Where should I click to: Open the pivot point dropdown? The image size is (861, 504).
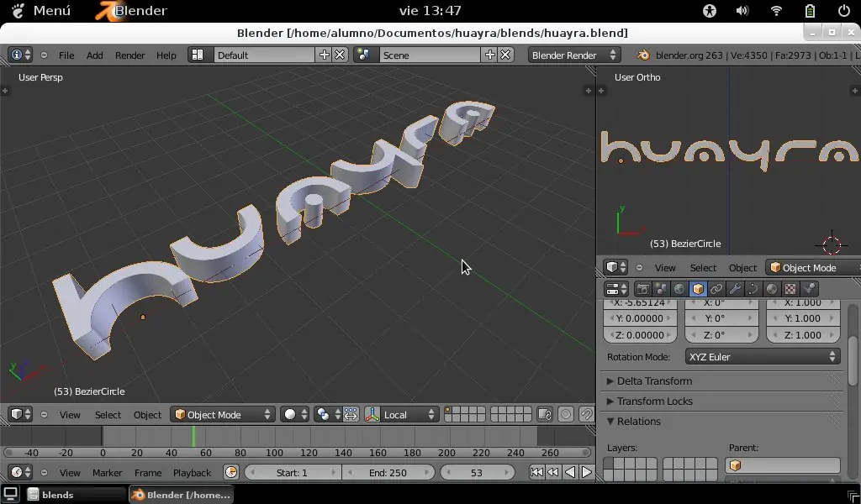point(329,414)
